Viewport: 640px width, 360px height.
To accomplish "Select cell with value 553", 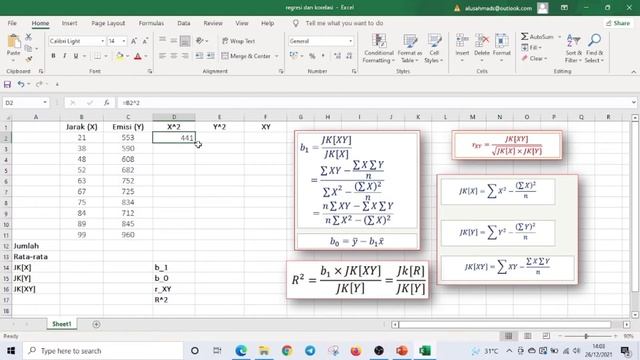I will point(128,138).
